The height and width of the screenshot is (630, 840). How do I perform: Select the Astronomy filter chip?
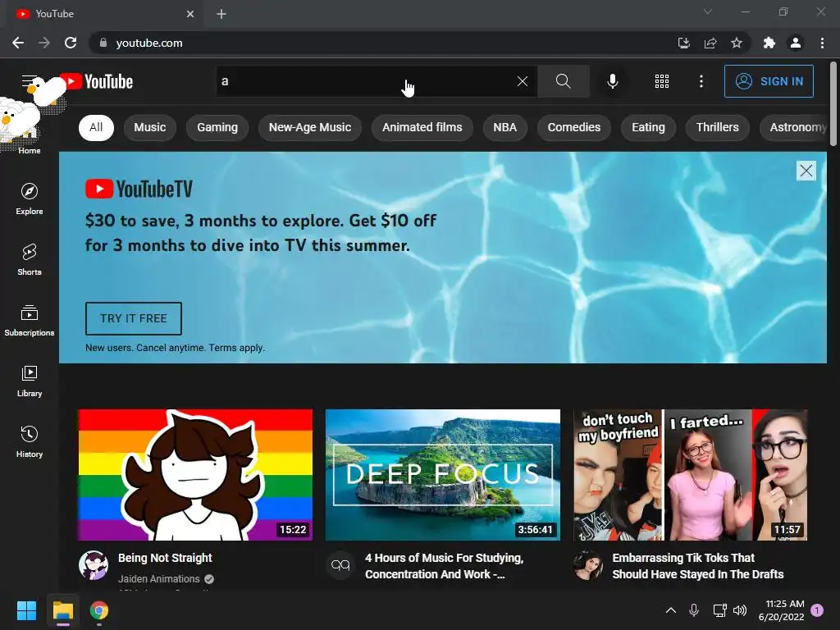(795, 127)
